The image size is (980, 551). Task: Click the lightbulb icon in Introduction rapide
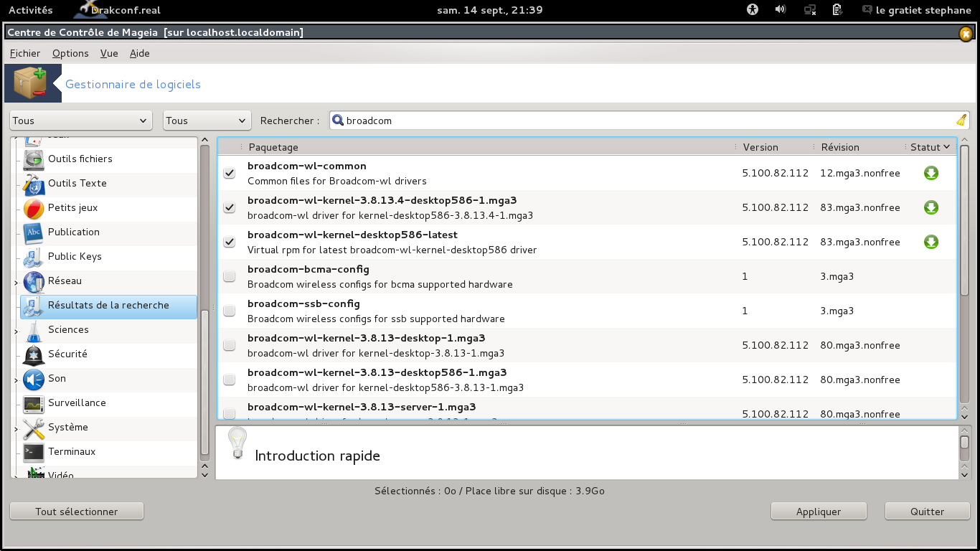tap(237, 443)
